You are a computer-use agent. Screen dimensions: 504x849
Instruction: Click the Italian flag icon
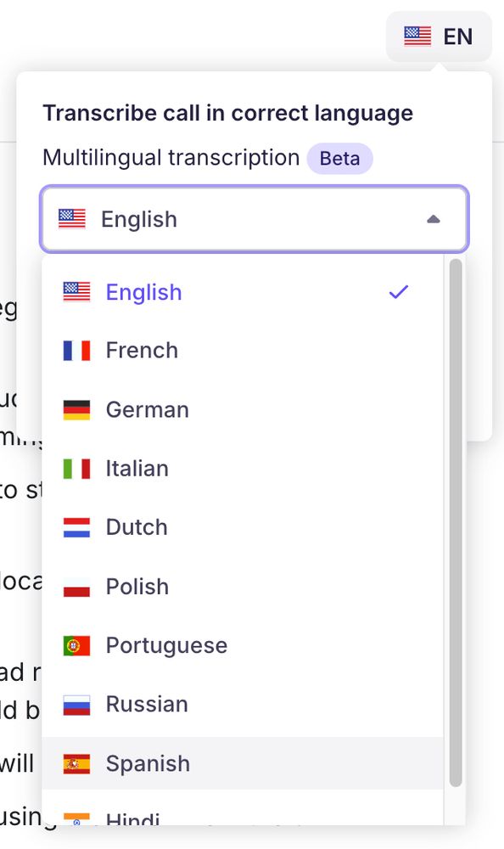click(x=76, y=469)
